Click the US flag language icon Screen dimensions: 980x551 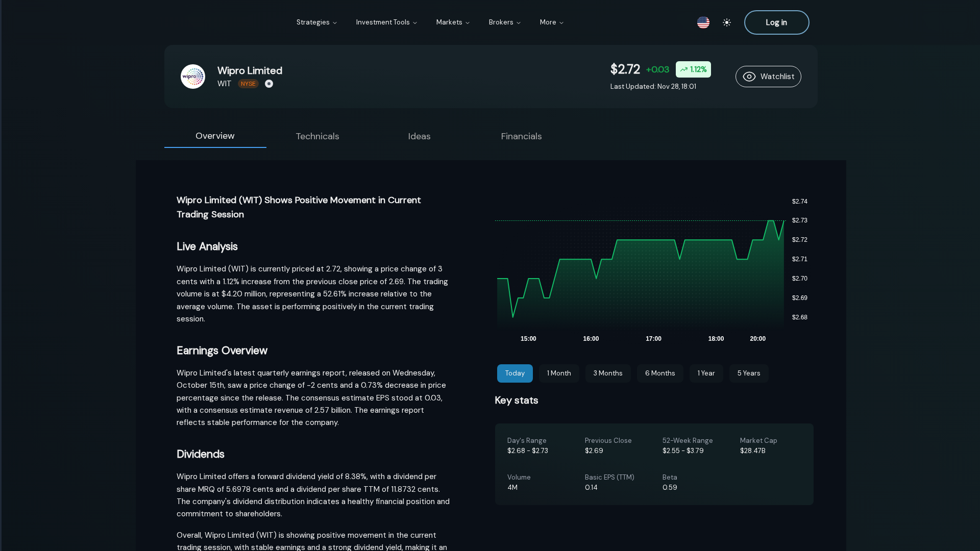click(703, 22)
